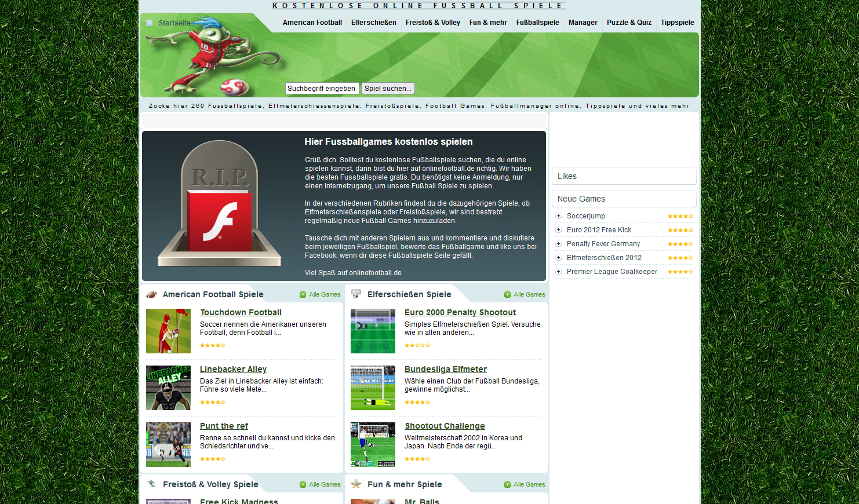Expand the Soccerjump entry via its arrow button

(558, 216)
